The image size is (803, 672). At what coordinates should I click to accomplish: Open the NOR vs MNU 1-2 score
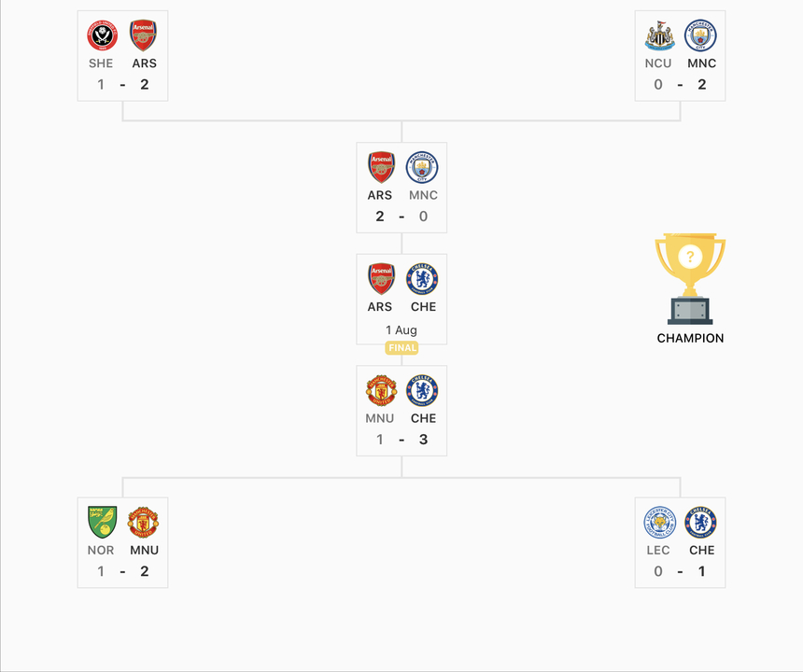(122, 571)
